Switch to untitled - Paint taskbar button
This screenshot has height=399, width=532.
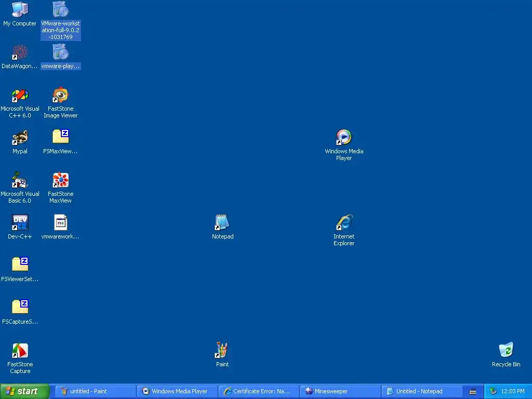[x=95, y=391]
